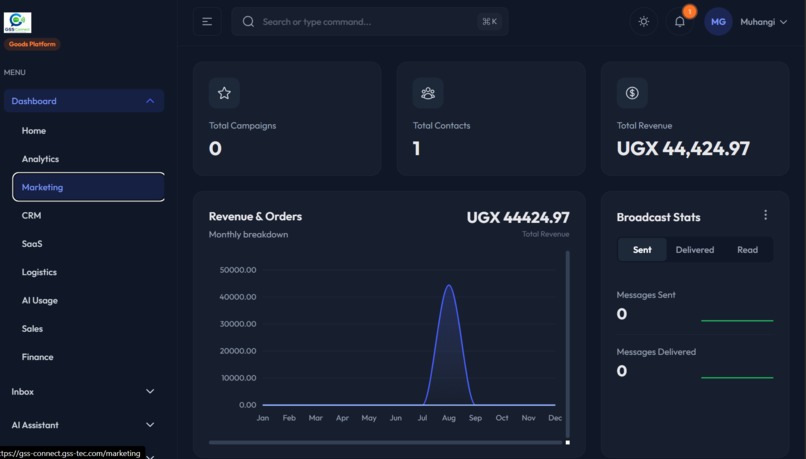Open the notifications bell
The image size is (806, 459).
click(680, 22)
